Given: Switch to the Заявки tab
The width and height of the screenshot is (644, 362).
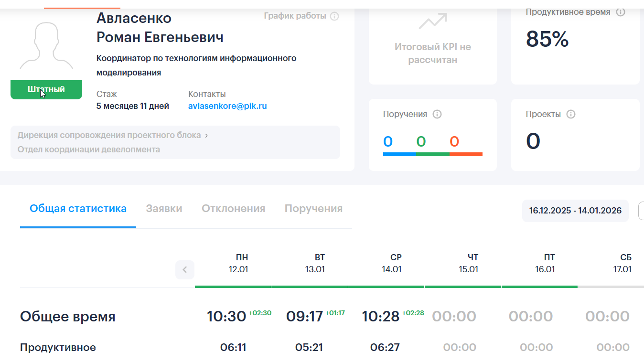Looking at the screenshot, I should (x=164, y=209).
